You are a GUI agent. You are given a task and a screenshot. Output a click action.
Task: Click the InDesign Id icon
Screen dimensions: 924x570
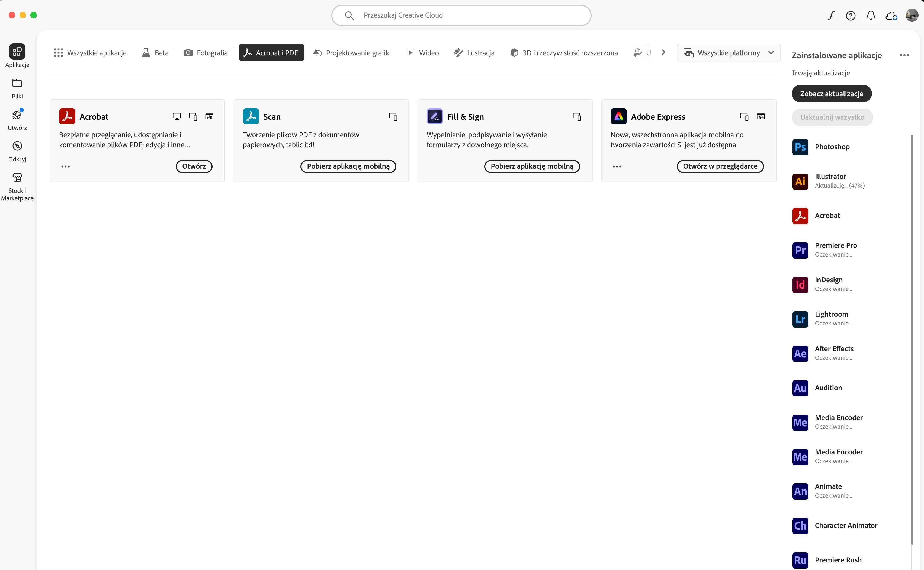pos(800,285)
